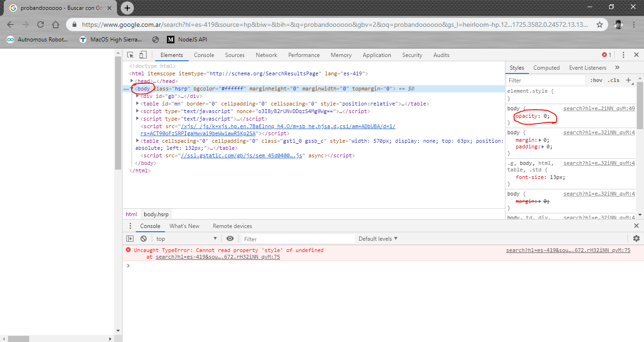Go back in browser history
This screenshot has width=644, height=342.
point(10,24)
